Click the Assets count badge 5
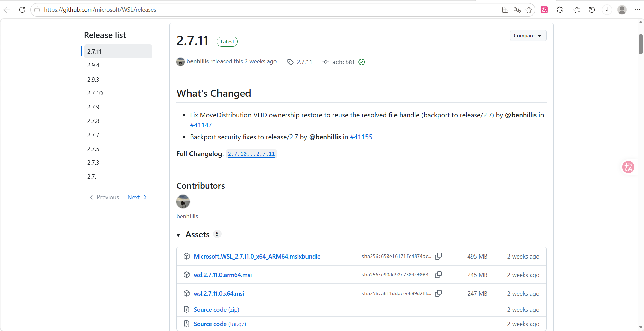Viewport: 644px width, 331px height. (x=217, y=234)
